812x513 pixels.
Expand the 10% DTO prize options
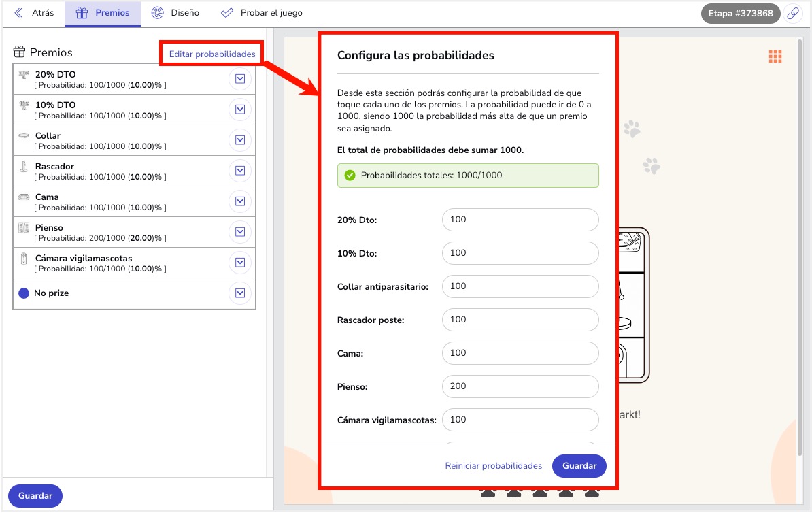(240, 110)
